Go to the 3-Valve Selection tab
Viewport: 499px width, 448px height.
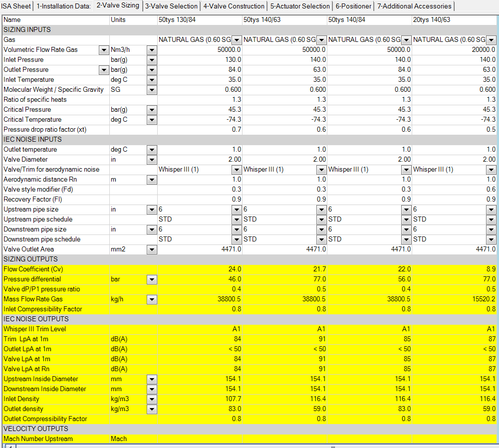tap(171, 6)
